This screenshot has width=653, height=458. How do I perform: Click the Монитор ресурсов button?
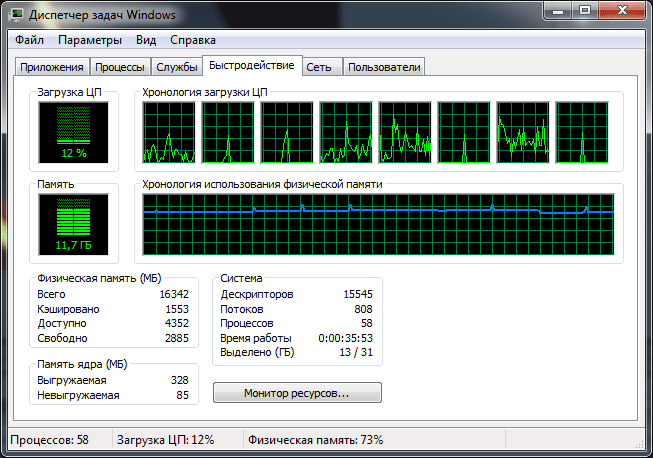pyautogui.click(x=297, y=393)
